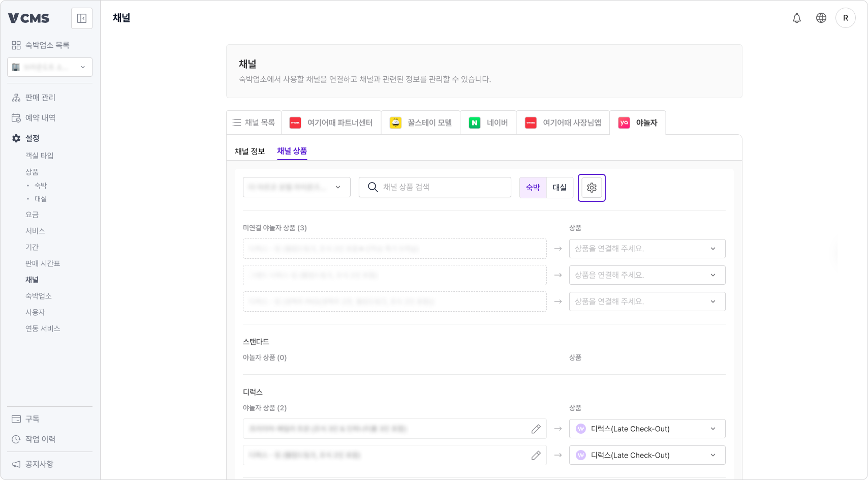Viewport: 868px width, 480px height.
Task: Open the first 상품을 연결해 주세요 dropdown
Action: tap(647, 249)
